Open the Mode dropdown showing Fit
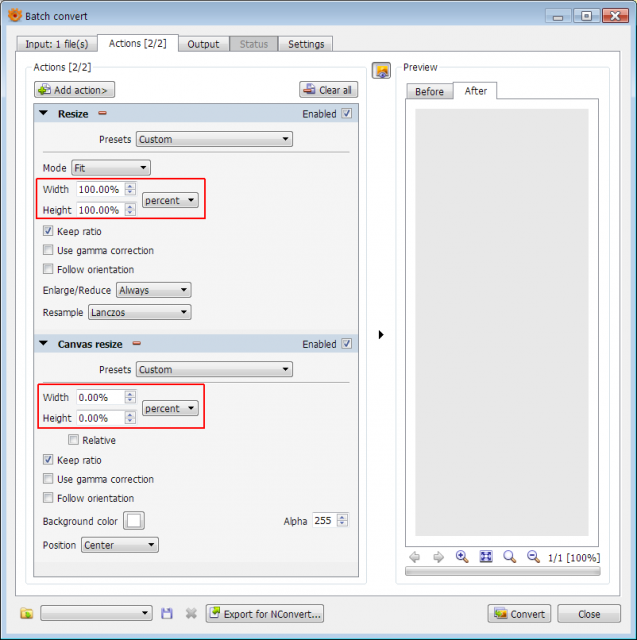The image size is (637, 640). point(111,168)
